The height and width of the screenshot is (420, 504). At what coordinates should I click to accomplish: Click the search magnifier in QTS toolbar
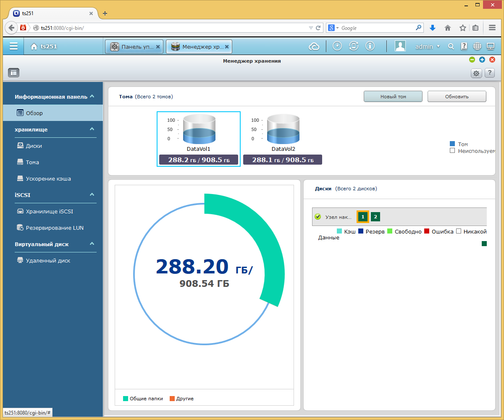click(451, 47)
